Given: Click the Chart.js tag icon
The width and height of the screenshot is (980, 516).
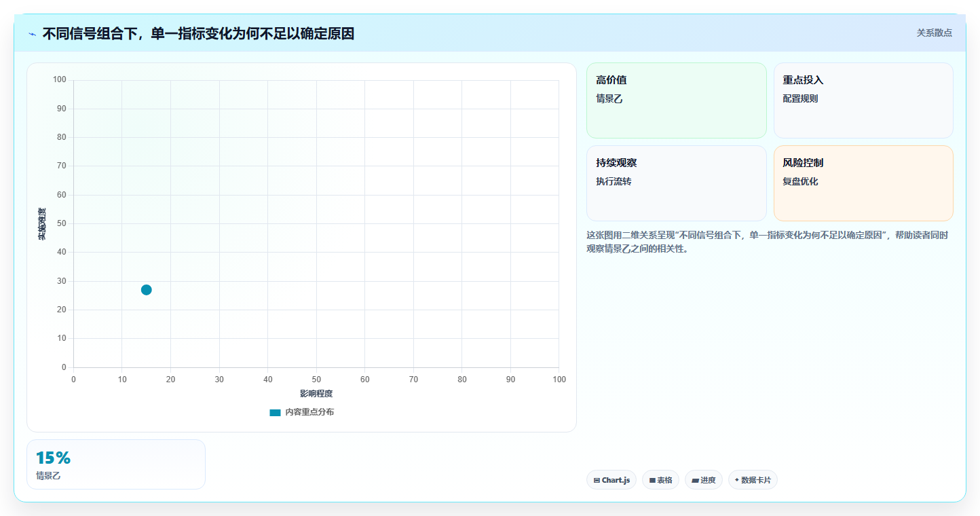Looking at the screenshot, I should pos(597,480).
